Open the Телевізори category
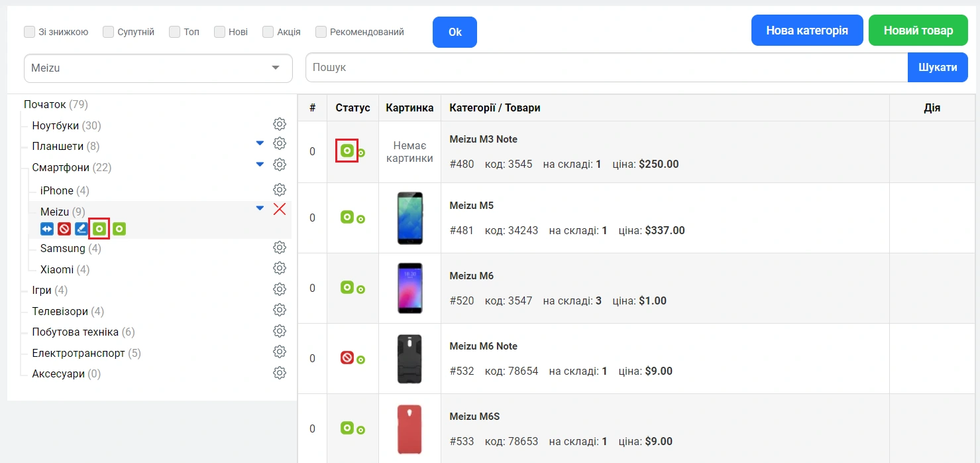 pos(60,311)
